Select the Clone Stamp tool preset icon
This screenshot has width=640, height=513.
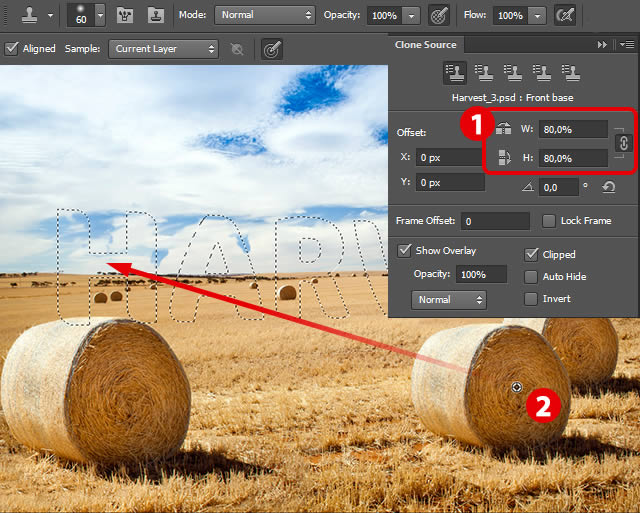(29, 16)
